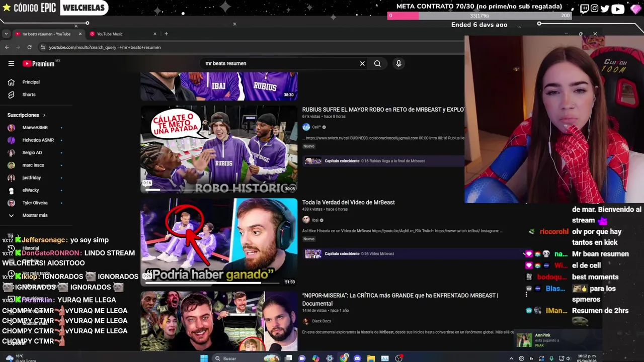Viewport: 644px width, 362px height.
Task: Open the MaeveASMR subscription
Action: pyautogui.click(x=35, y=128)
